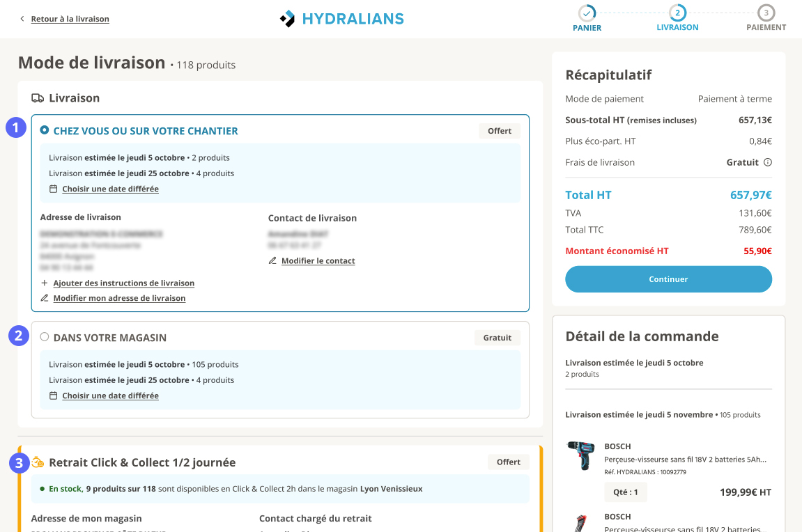The width and height of the screenshot is (802, 532).
Task: Click the Perçeuse-visseurse product title priced 199,99€
Action: coord(686,460)
